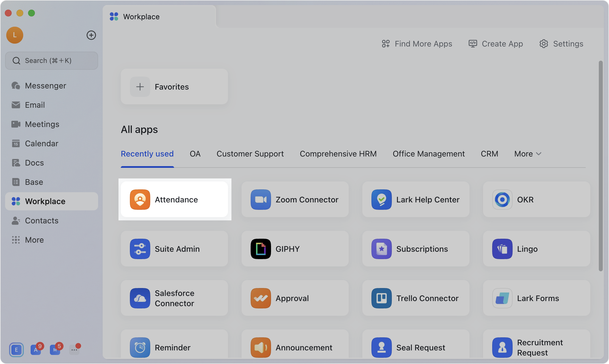Click the Create App button
The width and height of the screenshot is (609, 364).
click(496, 44)
